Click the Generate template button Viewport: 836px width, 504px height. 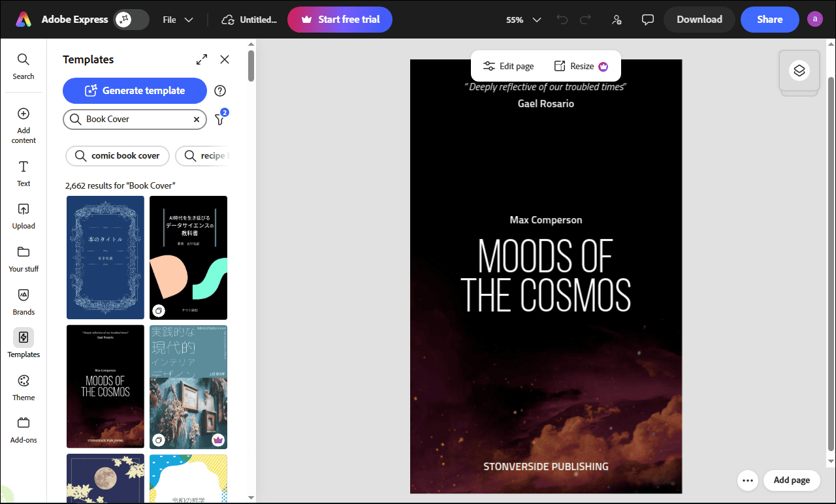(135, 91)
